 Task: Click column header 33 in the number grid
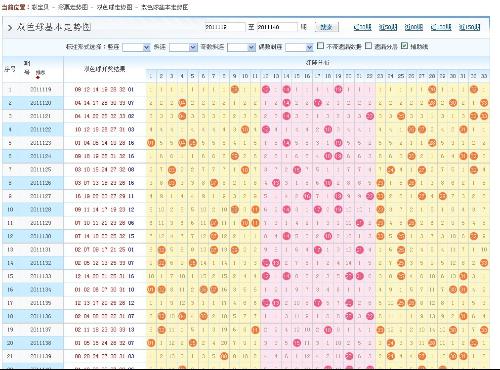(484, 76)
